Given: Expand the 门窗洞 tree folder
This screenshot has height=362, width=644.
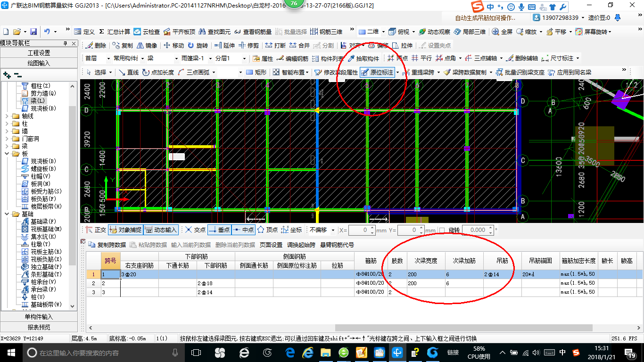Looking at the screenshot, I should pyautogui.click(x=6, y=139).
